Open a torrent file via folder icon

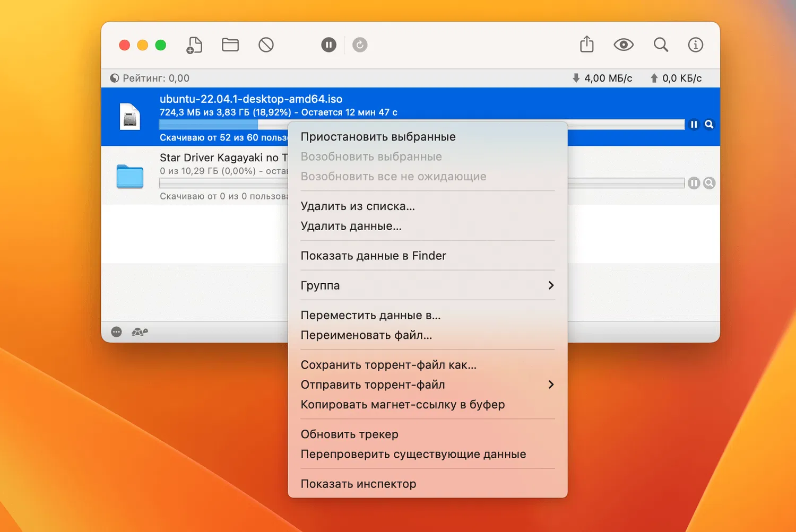point(230,45)
